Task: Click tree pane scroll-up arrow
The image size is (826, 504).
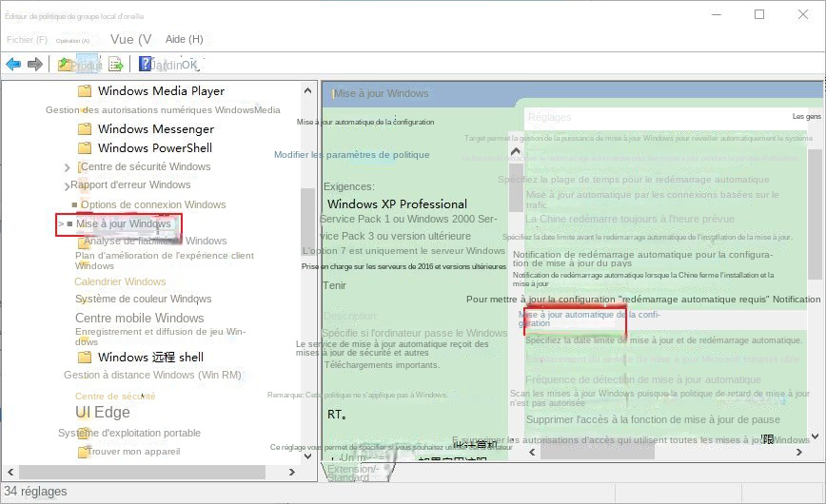Action: tap(307, 90)
